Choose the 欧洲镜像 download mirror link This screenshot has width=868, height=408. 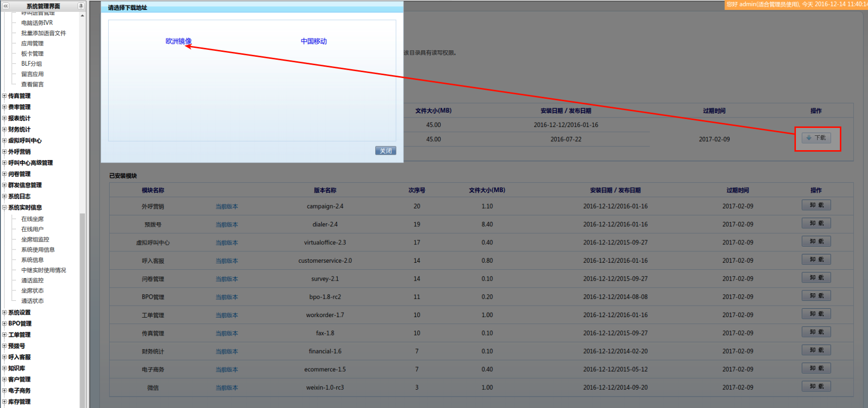pyautogui.click(x=178, y=41)
